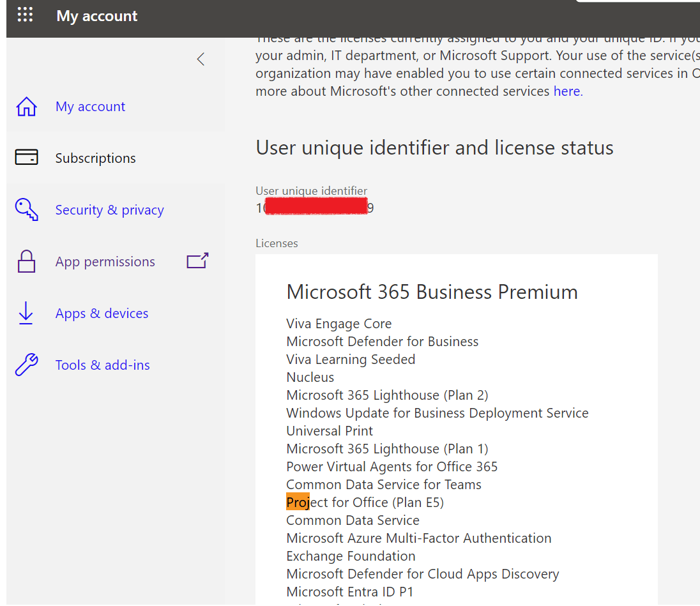Select 'Microsoft 365 Lighthouse (Plan 1)' entry

[388, 448]
